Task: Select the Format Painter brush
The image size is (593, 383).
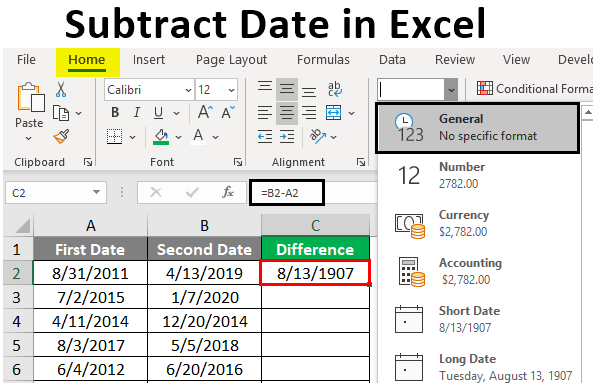Action: tap(61, 136)
